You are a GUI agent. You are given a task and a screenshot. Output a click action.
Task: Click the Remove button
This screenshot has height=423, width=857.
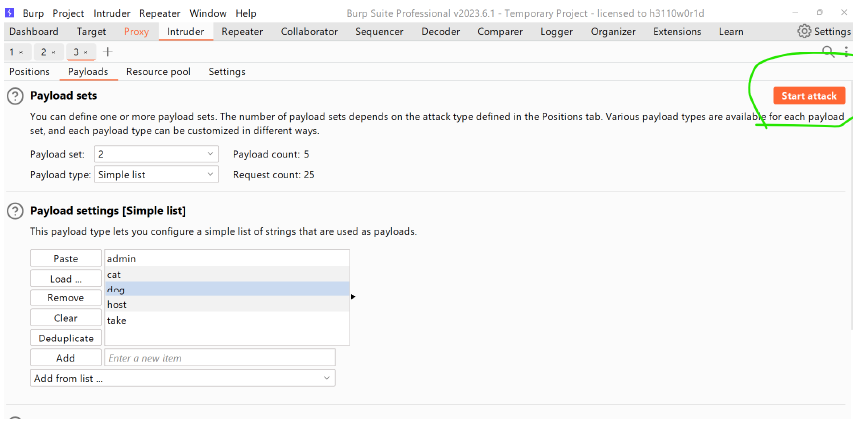[x=66, y=298]
